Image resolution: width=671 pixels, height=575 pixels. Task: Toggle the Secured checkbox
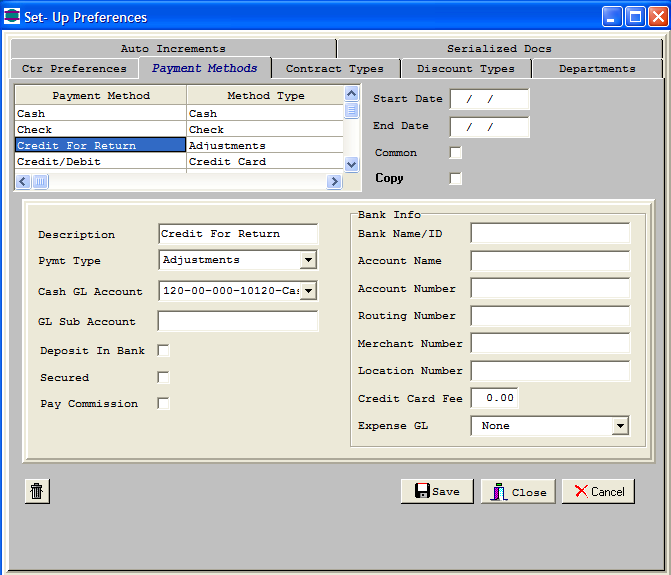163,378
